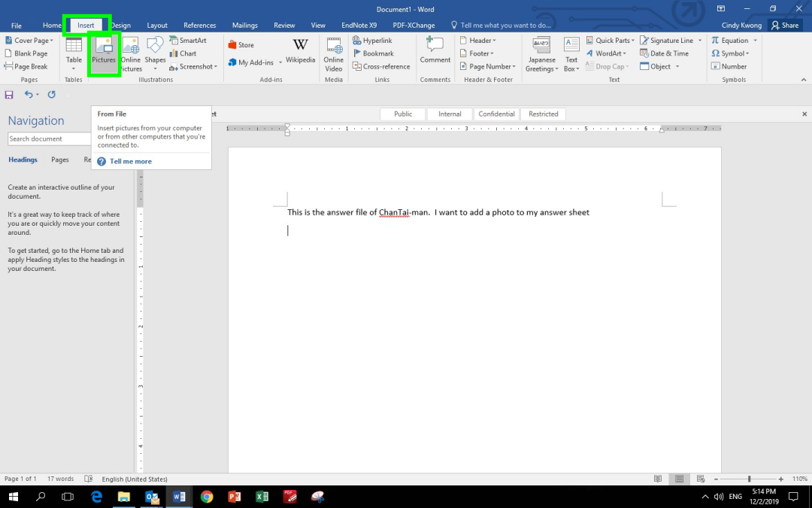Expand the WordArt dropdown
Image resolution: width=812 pixels, height=508 pixels.
point(625,53)
